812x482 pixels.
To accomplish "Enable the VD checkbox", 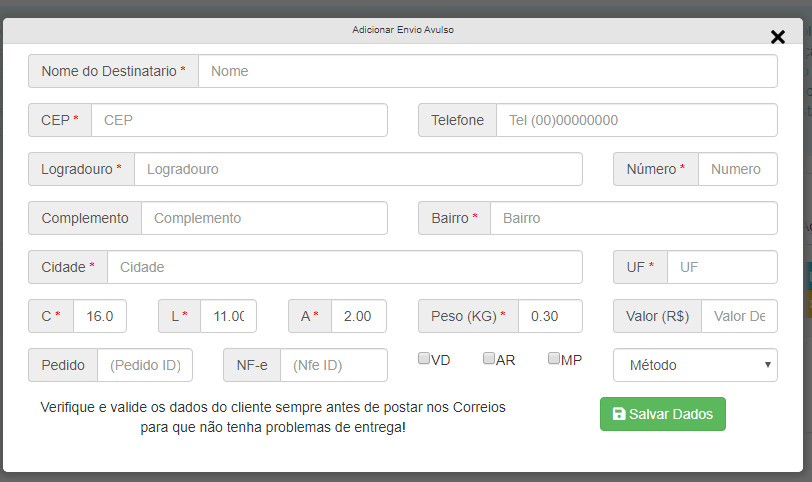I will pos(424,359).
